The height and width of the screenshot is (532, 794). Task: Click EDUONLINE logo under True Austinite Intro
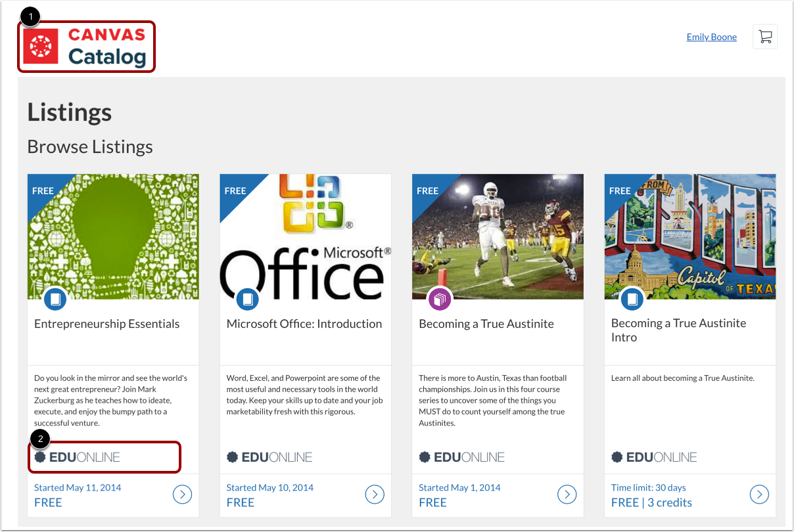click(655, 457)
